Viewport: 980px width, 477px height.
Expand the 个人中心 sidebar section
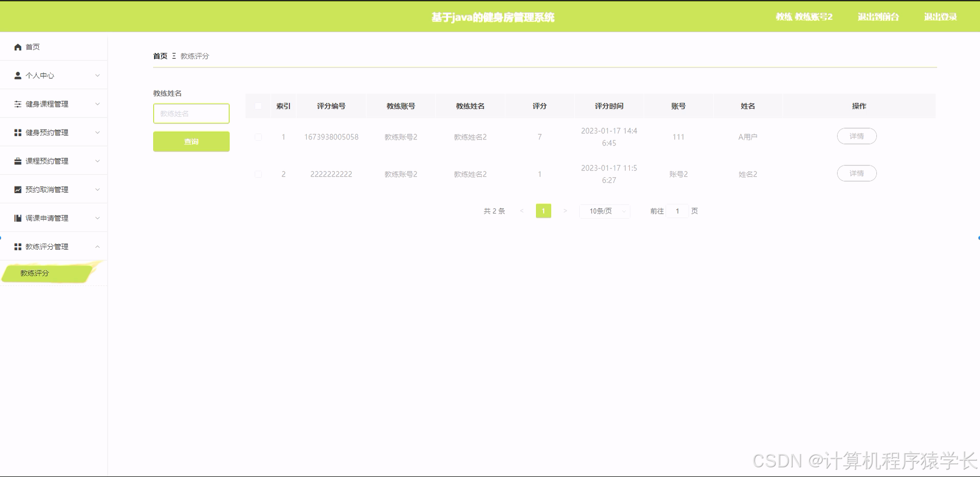point(97,75)
